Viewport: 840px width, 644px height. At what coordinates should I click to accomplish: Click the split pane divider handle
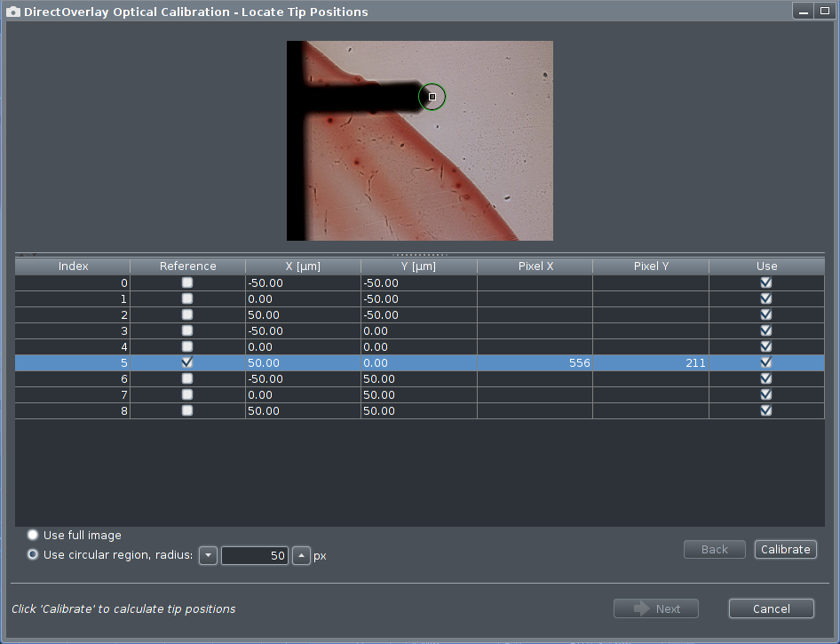[x=419, y=254]
